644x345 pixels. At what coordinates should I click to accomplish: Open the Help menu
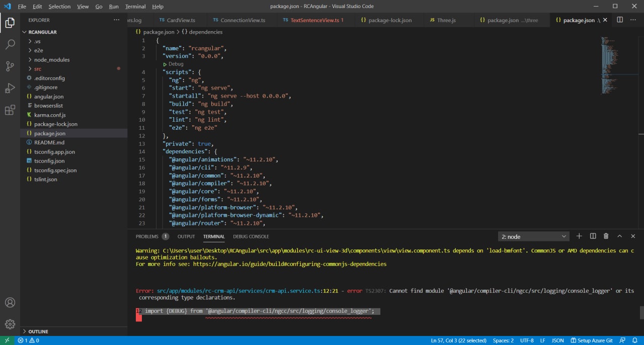(157, 7)
